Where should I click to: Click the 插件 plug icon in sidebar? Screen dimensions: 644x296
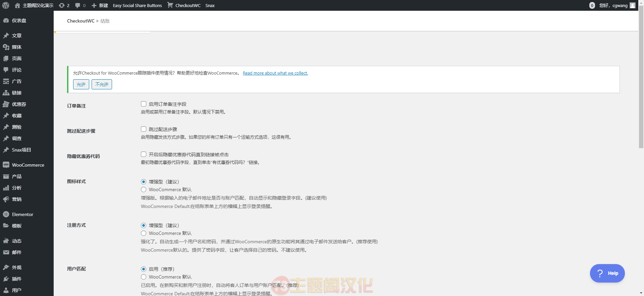pos(6,279)
